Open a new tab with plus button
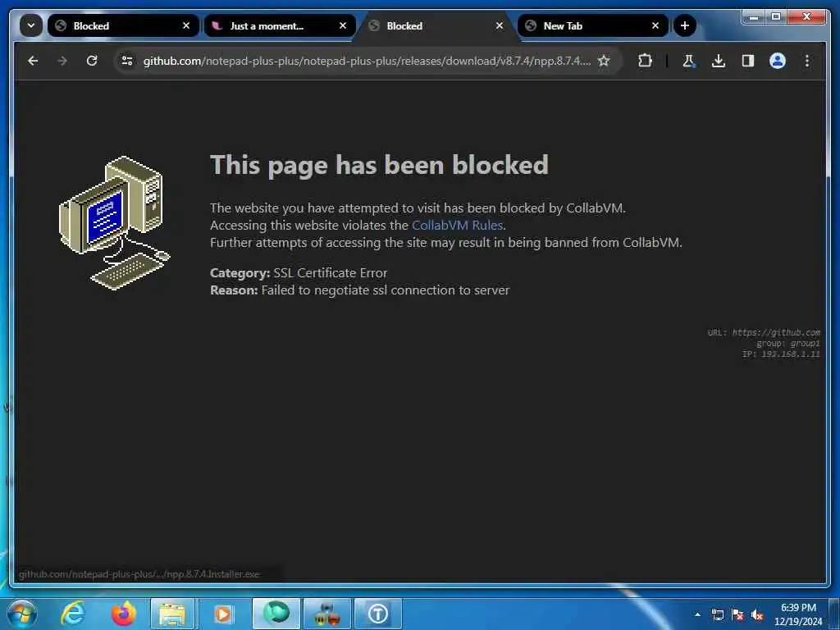Viewport: 840px width, 630px height. click(x=685, y=25)
